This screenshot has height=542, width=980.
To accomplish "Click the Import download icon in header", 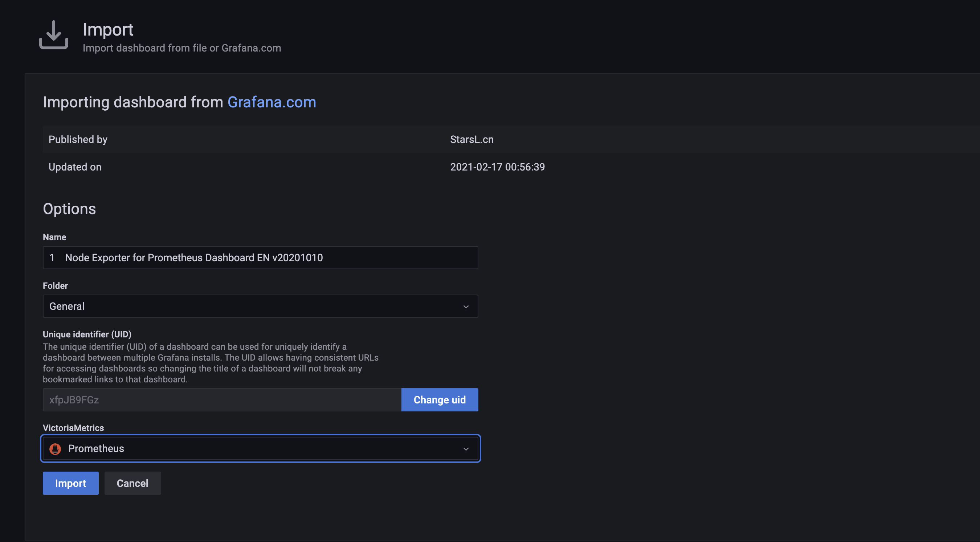I will 54,35.
